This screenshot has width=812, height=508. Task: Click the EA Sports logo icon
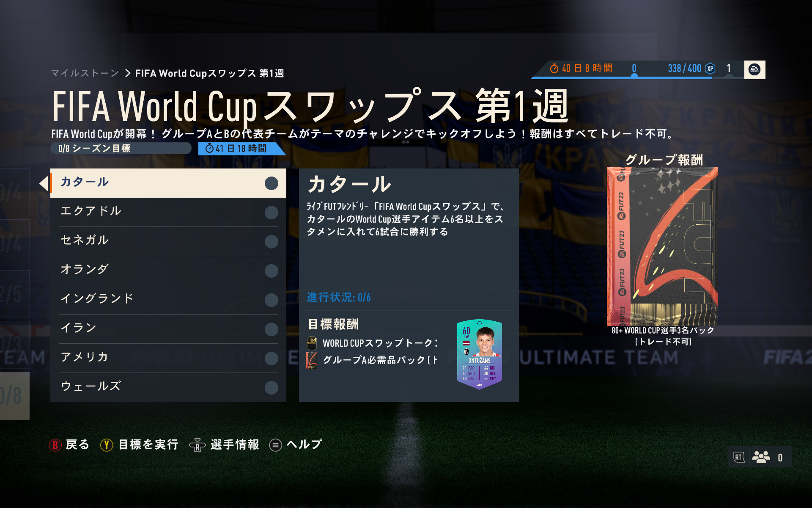(754, 69)
